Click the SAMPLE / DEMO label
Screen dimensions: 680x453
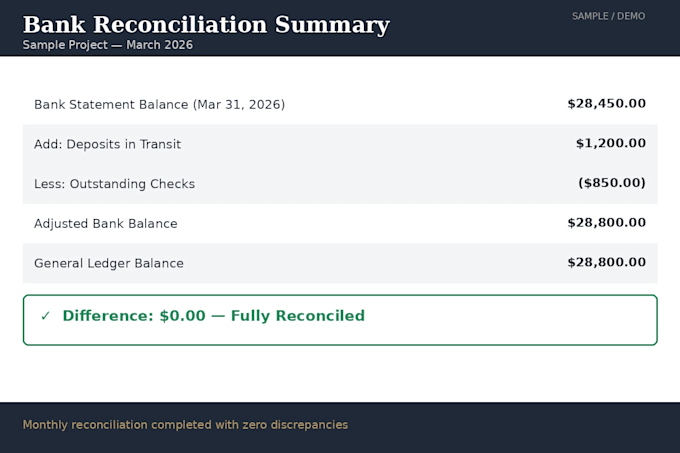(x=608, y=16)
